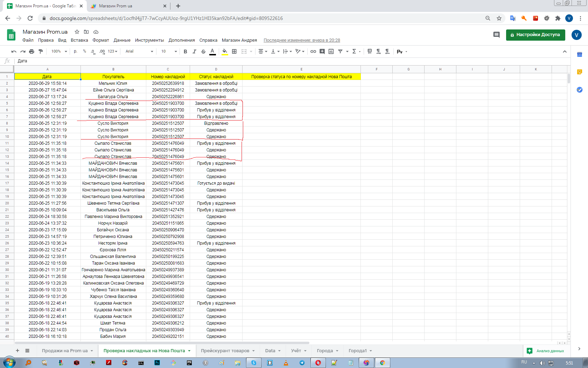Insert a link

point(313,52)
